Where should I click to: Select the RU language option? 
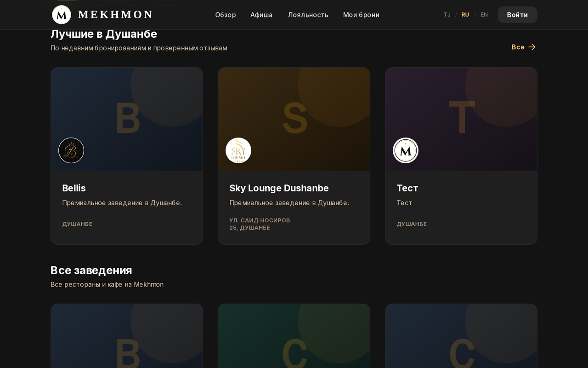point(465,15)
